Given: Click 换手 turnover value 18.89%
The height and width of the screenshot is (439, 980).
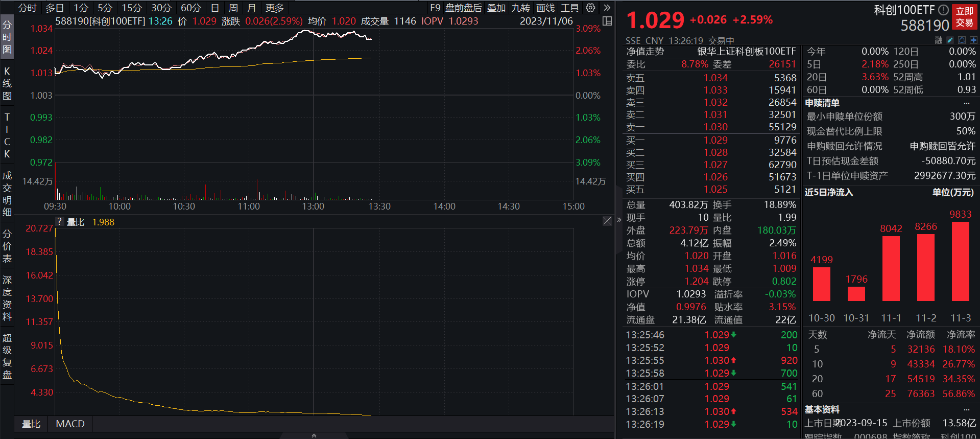Looking at the screenshot, I should coord(780,205).
